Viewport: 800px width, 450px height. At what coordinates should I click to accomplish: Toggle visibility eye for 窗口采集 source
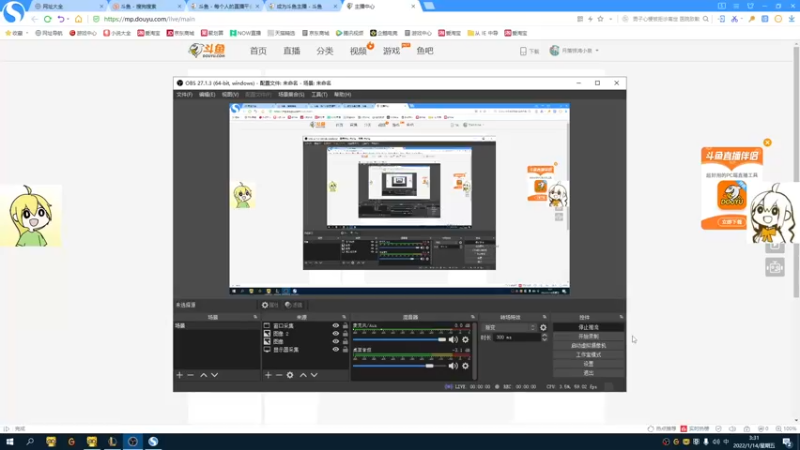(336, 326)
